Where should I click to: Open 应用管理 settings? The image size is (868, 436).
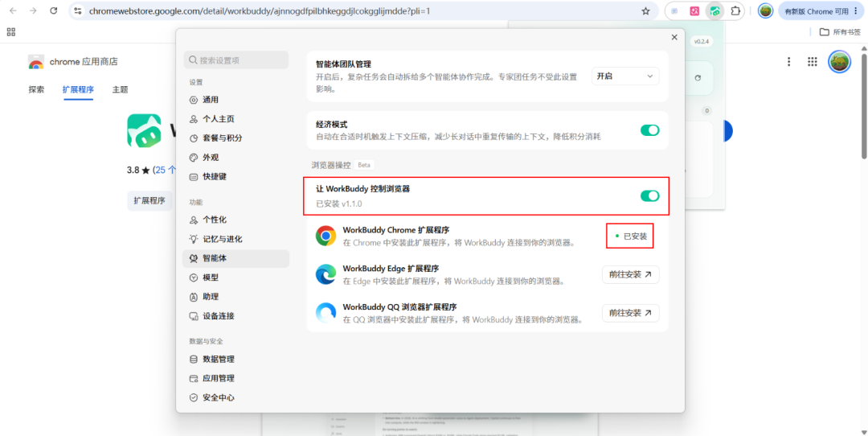click(235, 378)
